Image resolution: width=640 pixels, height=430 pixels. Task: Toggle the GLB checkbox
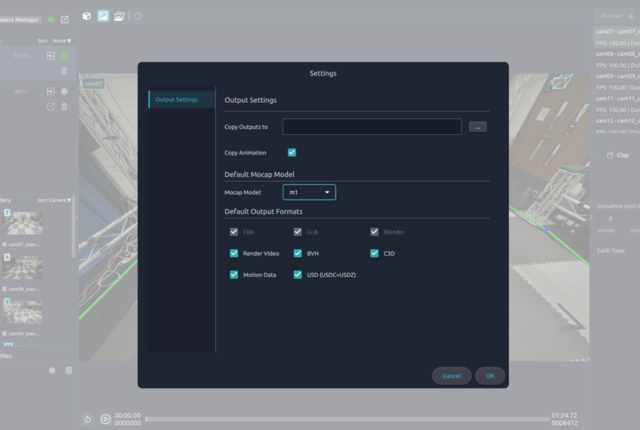298,232
